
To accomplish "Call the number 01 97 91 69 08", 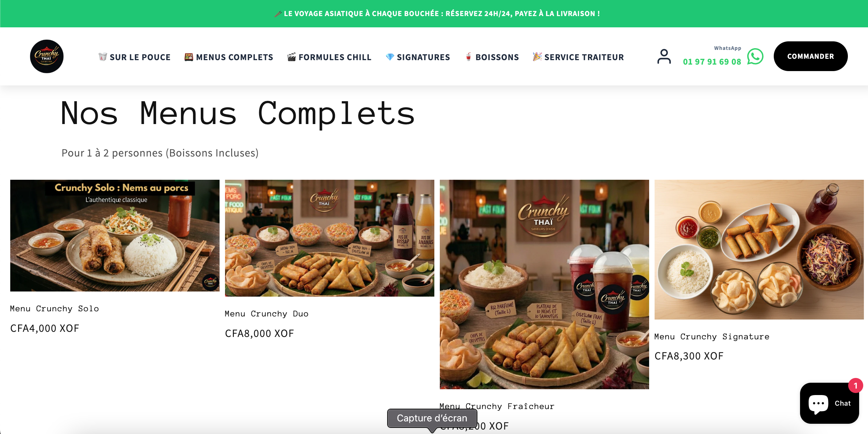I will point(712,62).
